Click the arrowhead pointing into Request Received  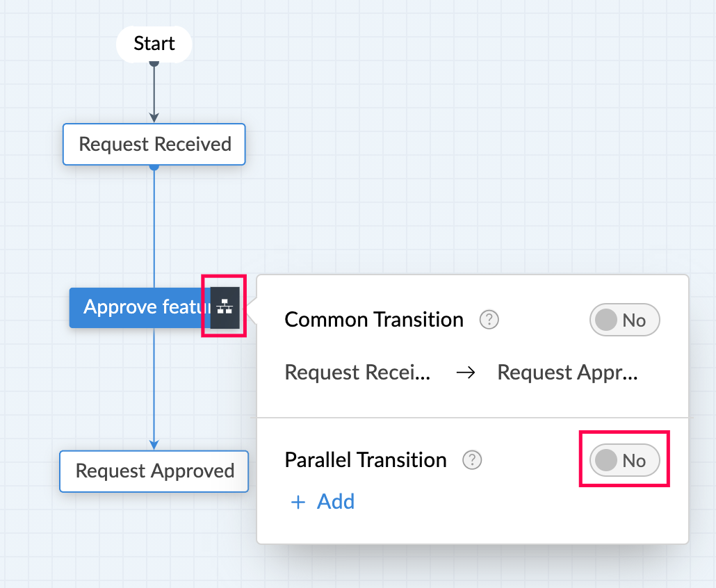154,117
